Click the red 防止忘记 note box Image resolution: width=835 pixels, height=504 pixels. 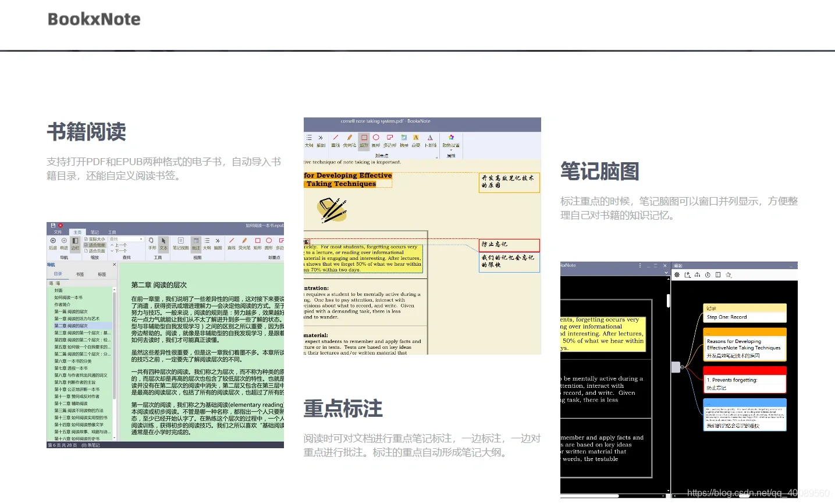510,245
